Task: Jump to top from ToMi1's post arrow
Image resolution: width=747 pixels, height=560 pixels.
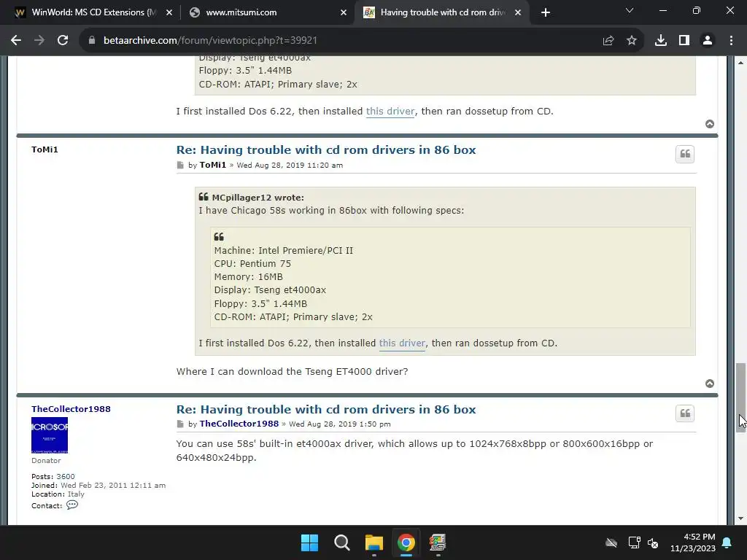Action: (x=710, y=384)
